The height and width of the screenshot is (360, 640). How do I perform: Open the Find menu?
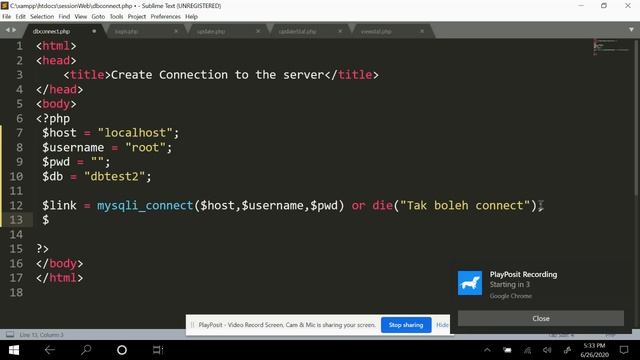(64, 17)
